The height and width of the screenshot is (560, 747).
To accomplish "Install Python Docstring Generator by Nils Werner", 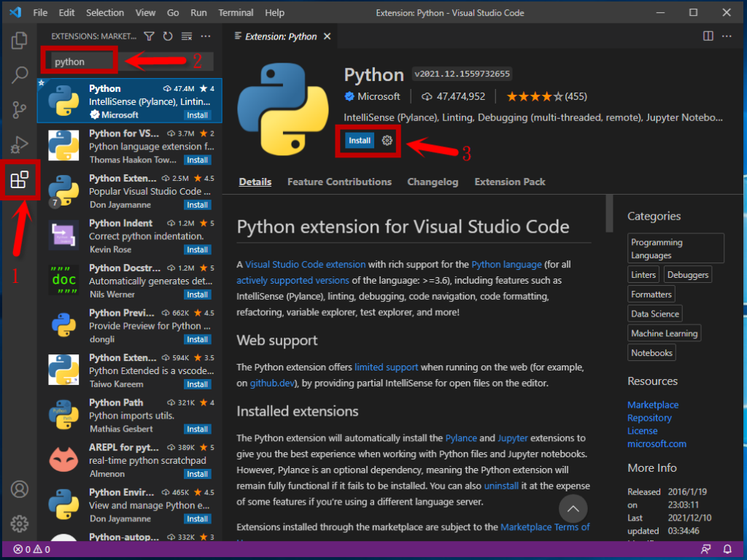I will click(197, 295).
